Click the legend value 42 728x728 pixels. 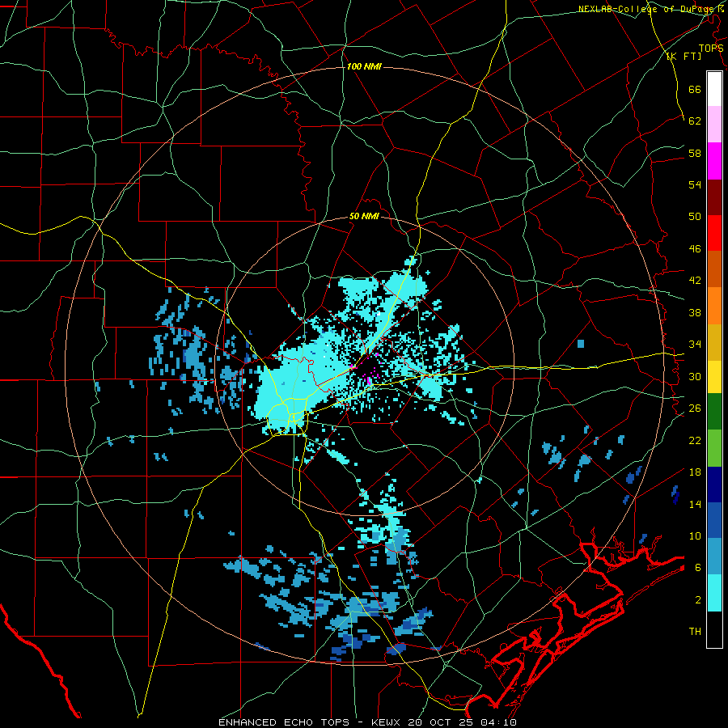click(x=695, y=281)
